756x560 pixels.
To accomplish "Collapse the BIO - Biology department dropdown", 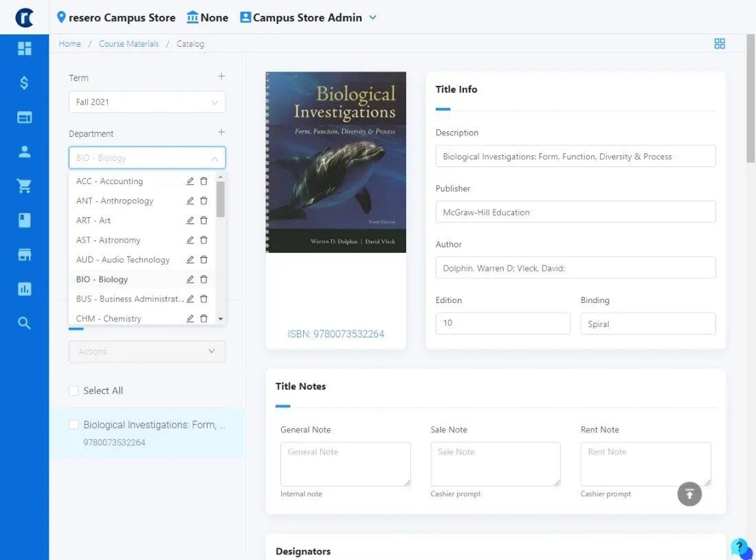I will click(x=215, y=157).
